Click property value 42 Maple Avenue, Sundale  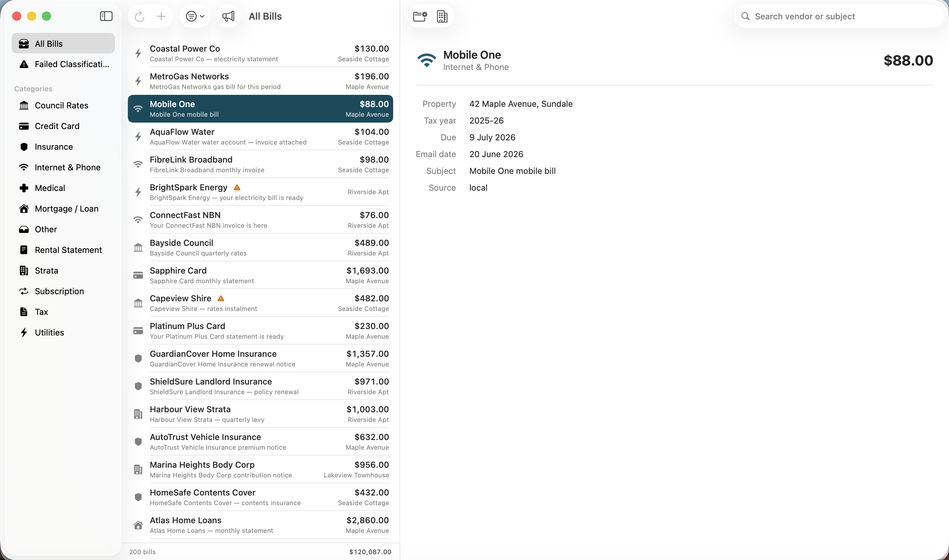521,104
